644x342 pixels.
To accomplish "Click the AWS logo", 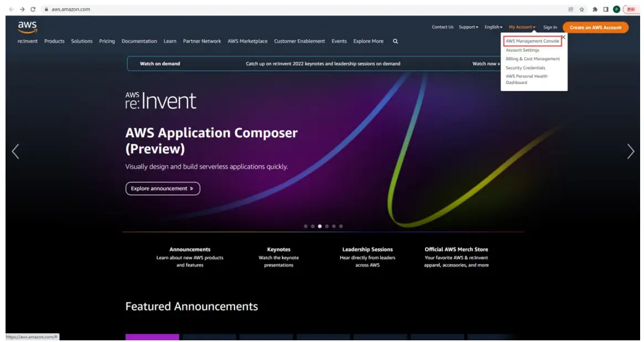I will 28,27.
